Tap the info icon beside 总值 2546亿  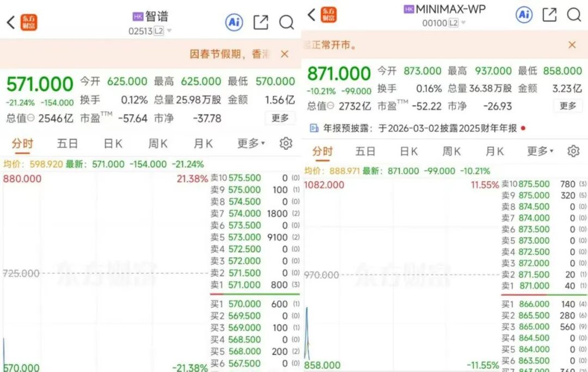pyautogui.click(x=30, y=118)
